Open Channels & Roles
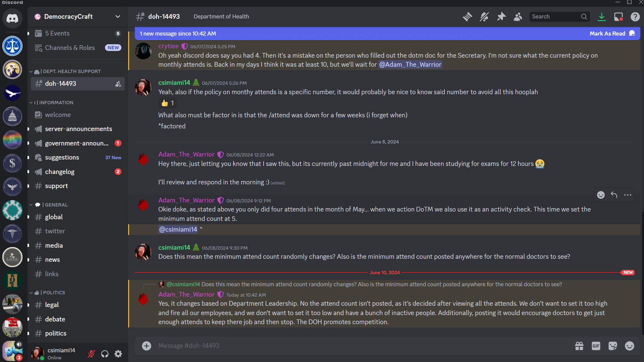This screenshot has width=644, height=362. 78,48
